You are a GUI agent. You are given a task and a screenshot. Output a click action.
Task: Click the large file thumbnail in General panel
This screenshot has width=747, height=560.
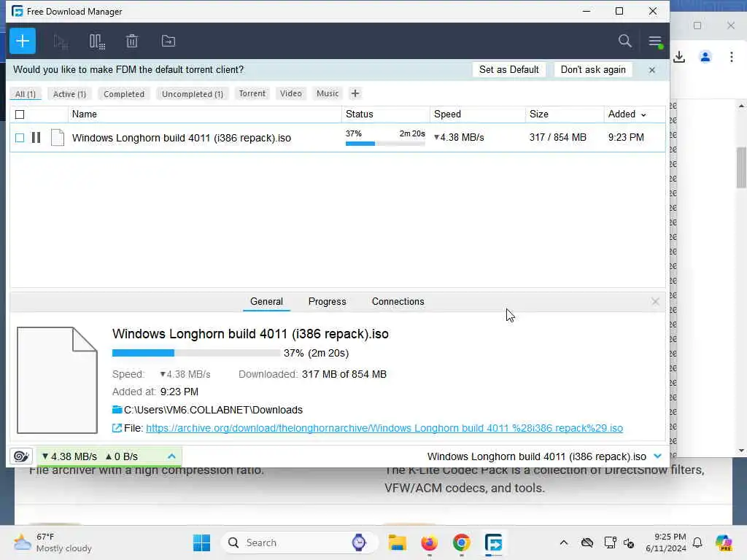[x=57, y=380]
